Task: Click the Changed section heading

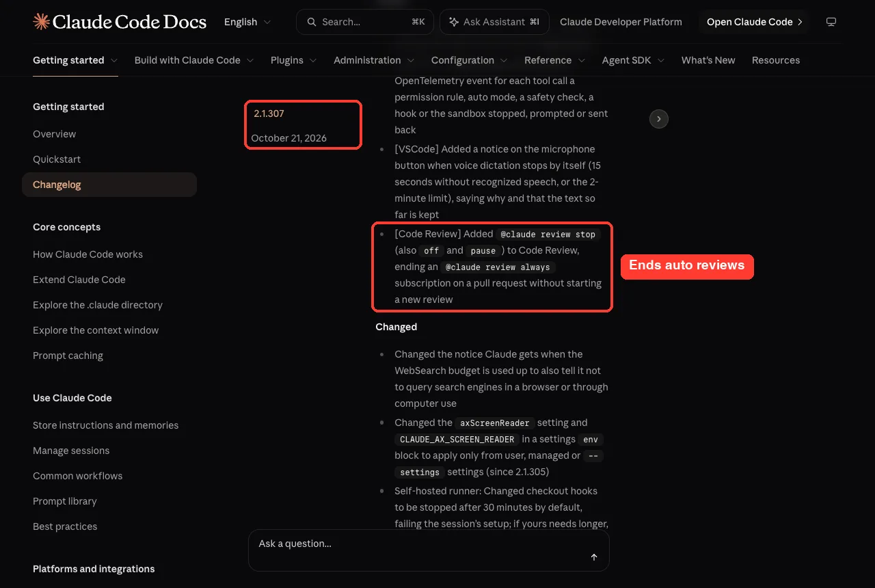Action: (x=396, y=327)
